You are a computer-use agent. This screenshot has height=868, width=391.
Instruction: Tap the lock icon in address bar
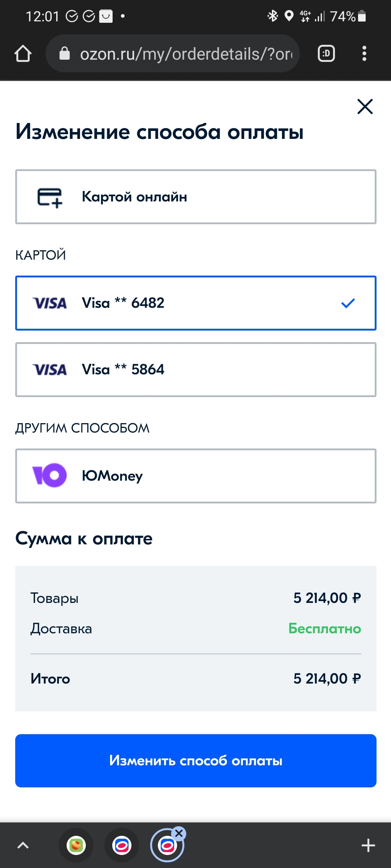coord(64,54)
